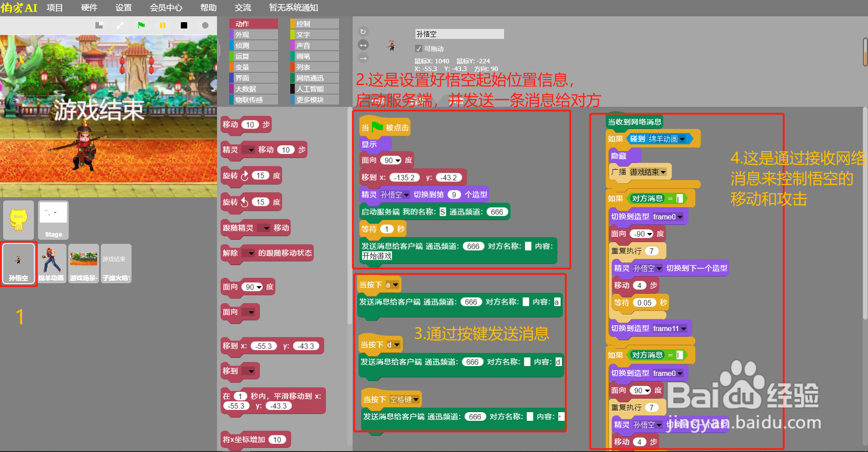This screenshot has width=868, height=452.
Task: Open the 网络通讯 block category
Action: [315, 78]
